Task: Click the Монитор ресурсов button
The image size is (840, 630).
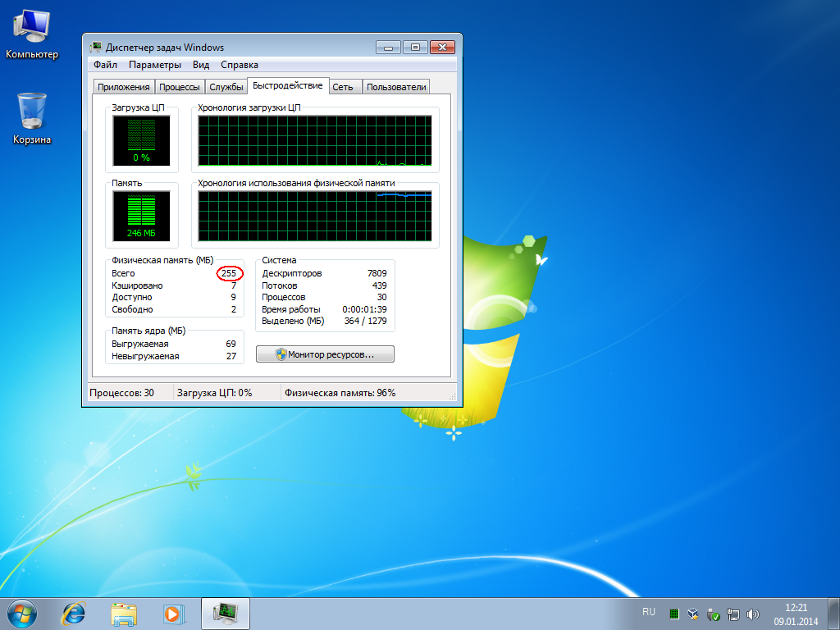Action: pos(325,354)
